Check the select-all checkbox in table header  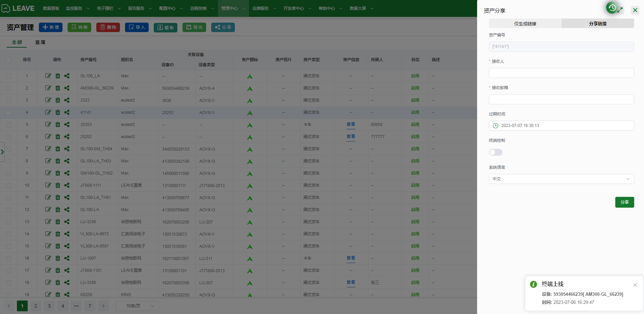coord(8,60)
